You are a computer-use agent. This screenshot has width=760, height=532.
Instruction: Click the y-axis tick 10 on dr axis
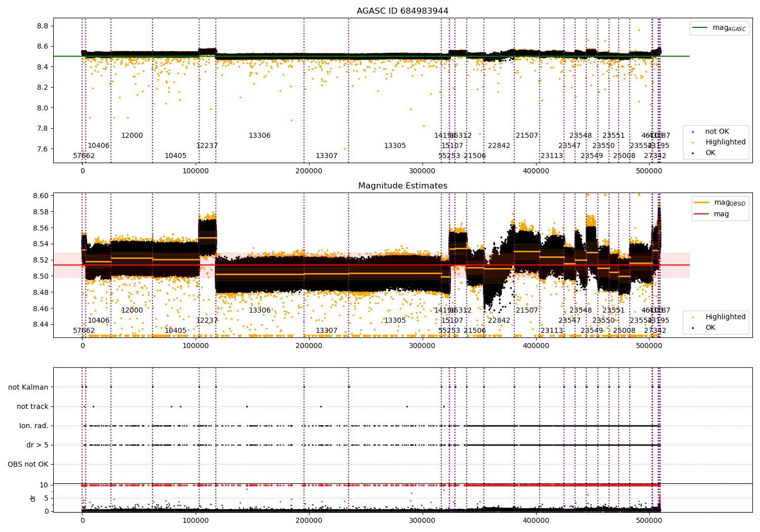(x=44, y=485)
